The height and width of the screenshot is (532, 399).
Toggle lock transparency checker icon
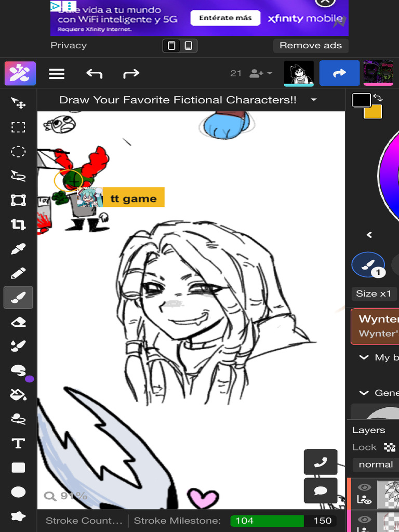coord(389,447)
